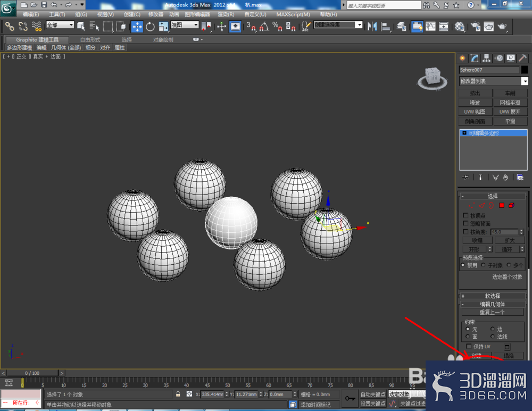Click the 扩大 selection button
532x411 pixels.
coord(510,240)
